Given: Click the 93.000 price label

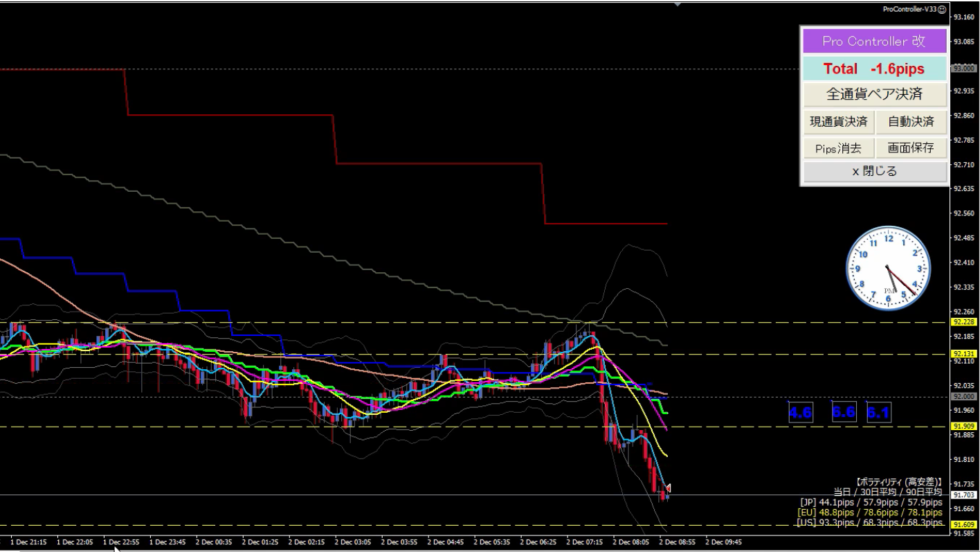Looking at the screenshot, I should point(963,69).
